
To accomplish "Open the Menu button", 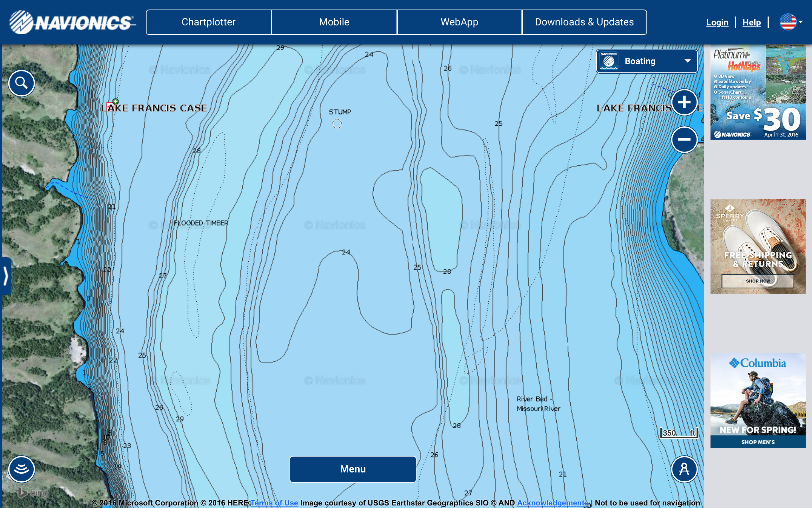I will [353, 469].
